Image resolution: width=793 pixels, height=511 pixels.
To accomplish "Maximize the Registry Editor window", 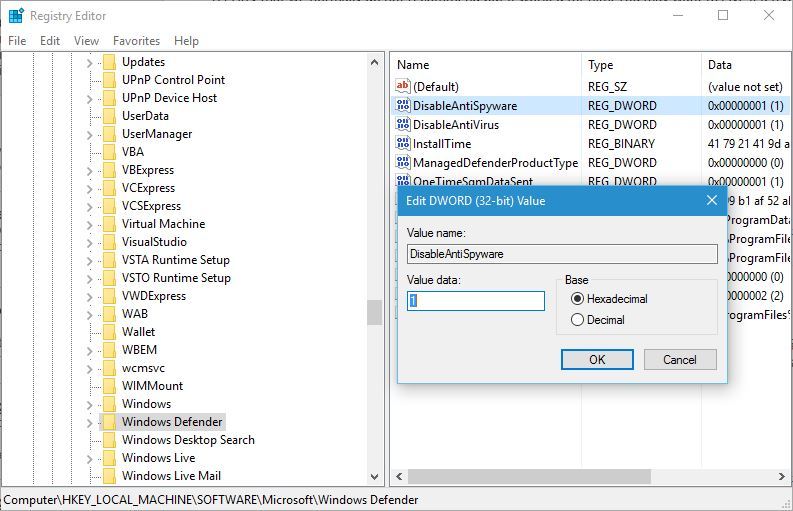I will [x=723, y=15].
